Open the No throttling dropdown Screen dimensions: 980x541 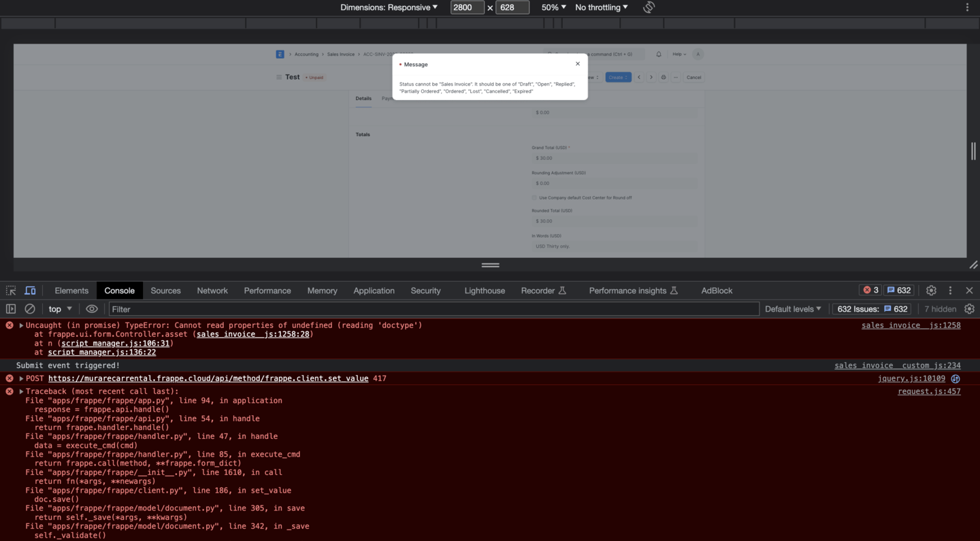602,7
